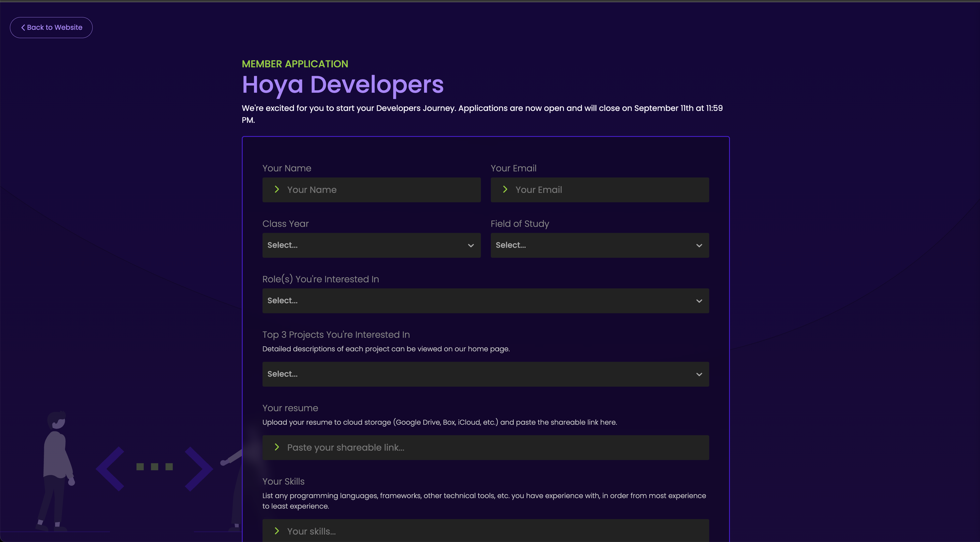980x542 pixels.
Task: Open the Class Year dropdown
Action: [x=371, y=245]
